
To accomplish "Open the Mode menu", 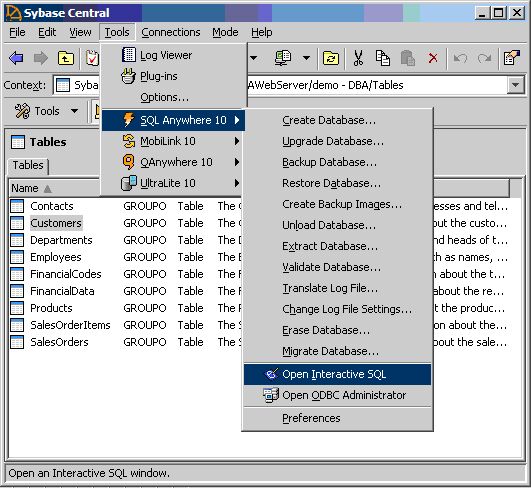I will [x=225, y=32].
